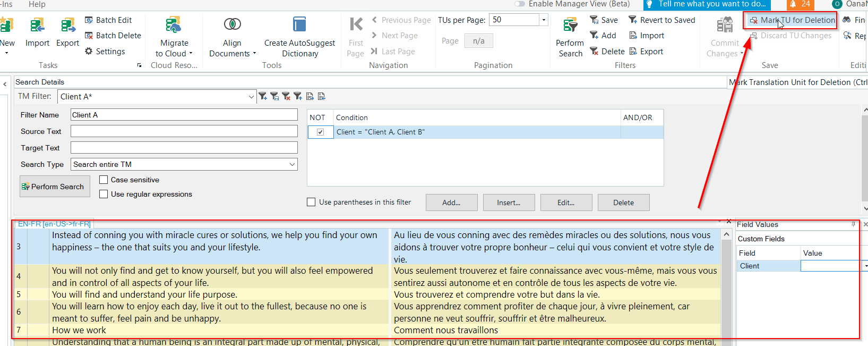The width and height of the screenshot is (868, 346).
Task: Click the Align Documents icon
Action: click(232, 24)
